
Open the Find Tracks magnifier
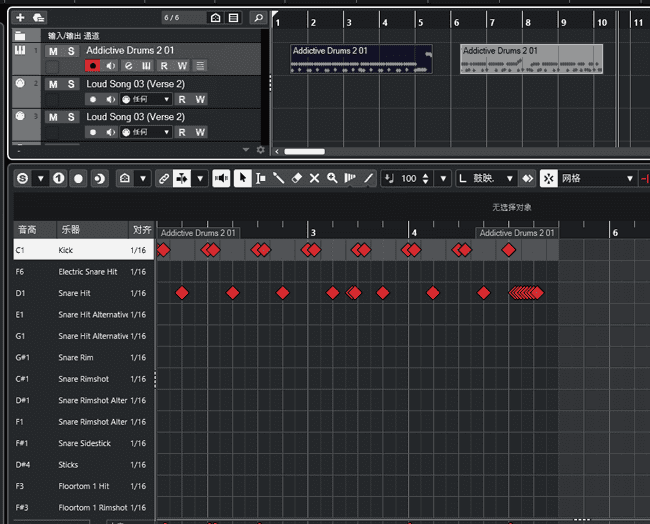pyautogui.click(x=258, y=17)
